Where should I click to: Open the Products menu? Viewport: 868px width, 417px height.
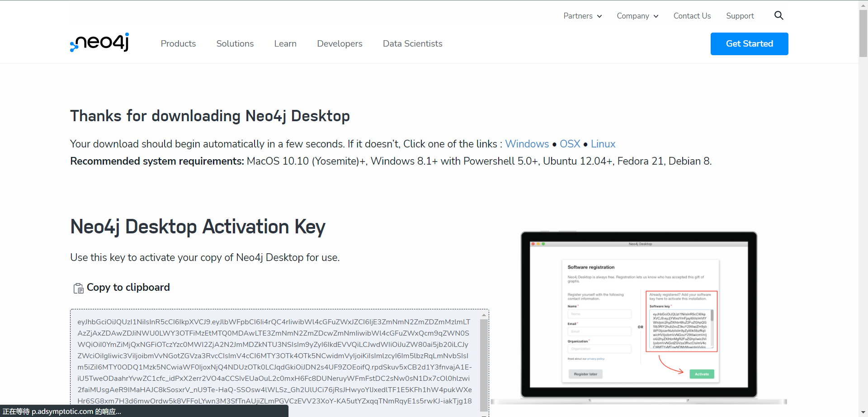[178, 43]
